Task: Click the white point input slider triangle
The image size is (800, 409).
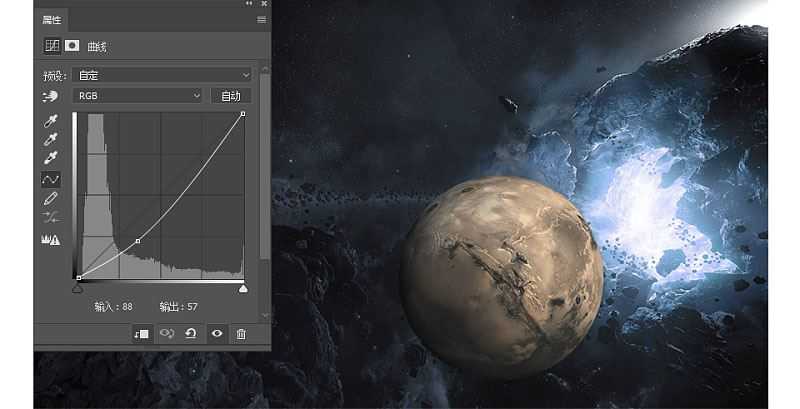Action: [x=243, y=288]
